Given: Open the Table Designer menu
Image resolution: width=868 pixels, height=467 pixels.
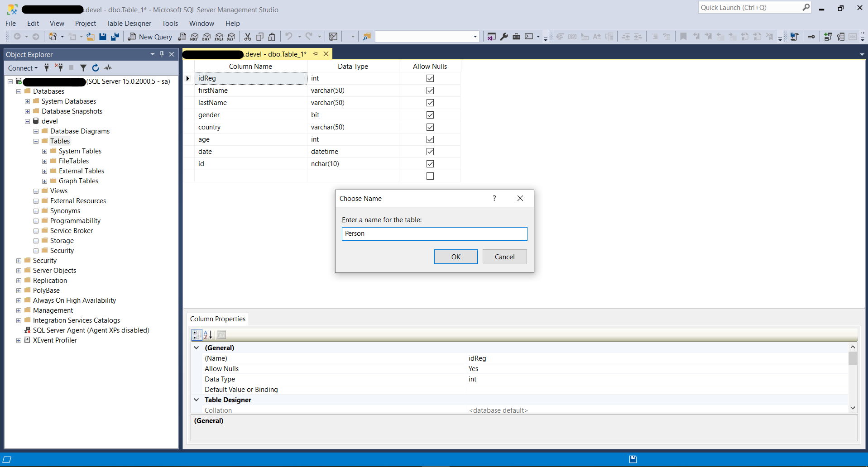Looking at the screenshot, I should pyautogui.click(x=129, y=24).
